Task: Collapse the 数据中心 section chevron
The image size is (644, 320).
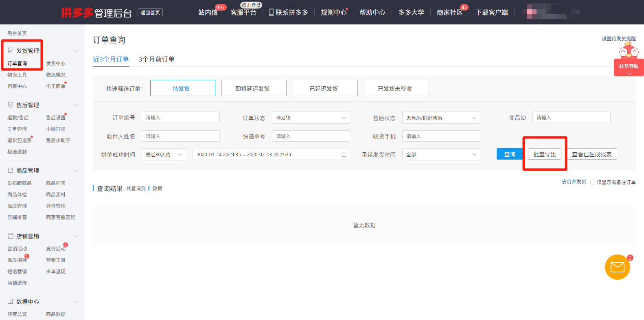Action: pyautogui.click(x=76, y=302)
